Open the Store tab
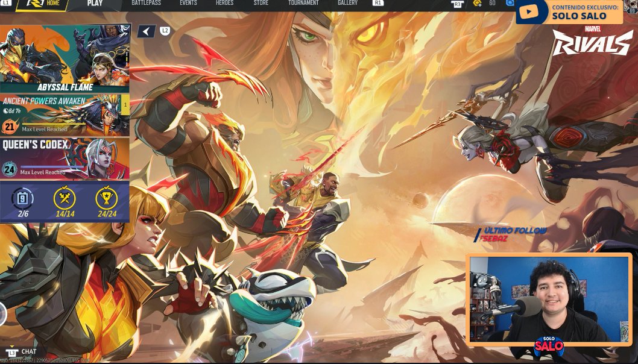The height and width of the screenshot is (364, 638). coord(261,5)
